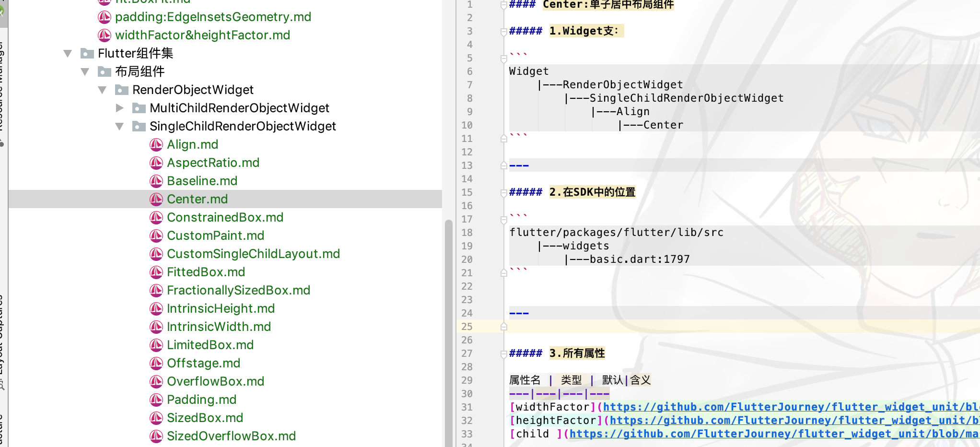Click the MultiChildRenderObjectWidget folder icon
The width and height of the screenshot is (980, 447).
[139, 108]
